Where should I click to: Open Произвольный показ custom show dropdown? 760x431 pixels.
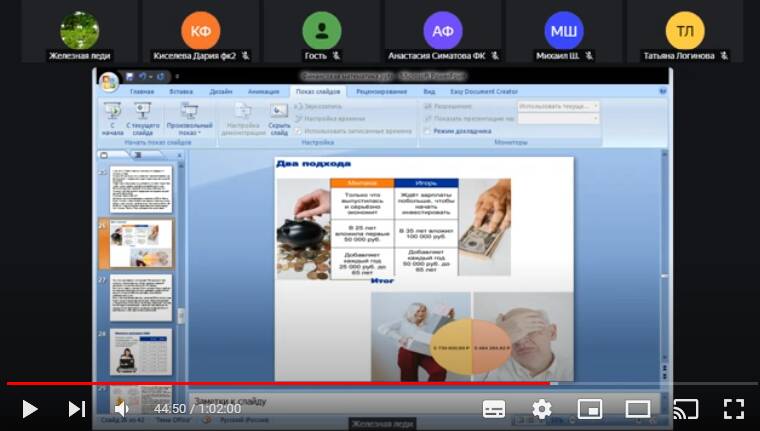(x=189, y=119)
